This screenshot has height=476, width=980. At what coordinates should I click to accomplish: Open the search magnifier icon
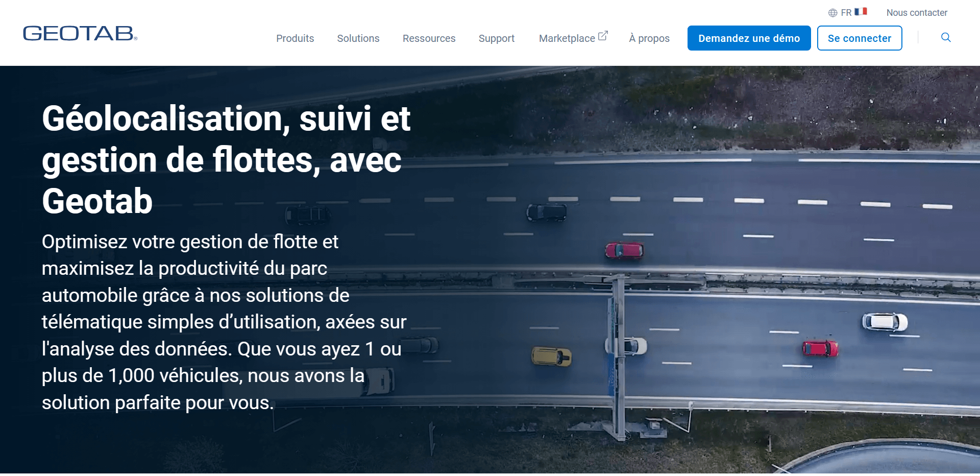pos(946,37)
